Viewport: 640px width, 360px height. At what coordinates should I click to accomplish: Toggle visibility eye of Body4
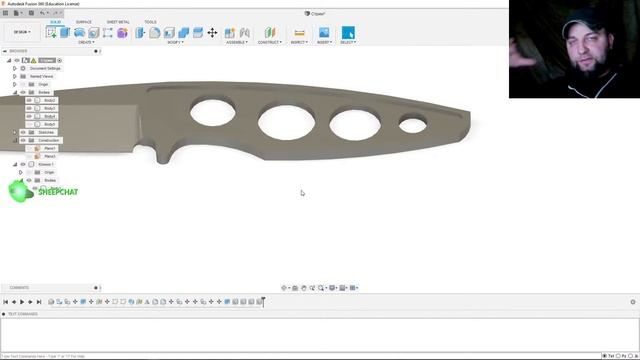[x=29, y=116]
